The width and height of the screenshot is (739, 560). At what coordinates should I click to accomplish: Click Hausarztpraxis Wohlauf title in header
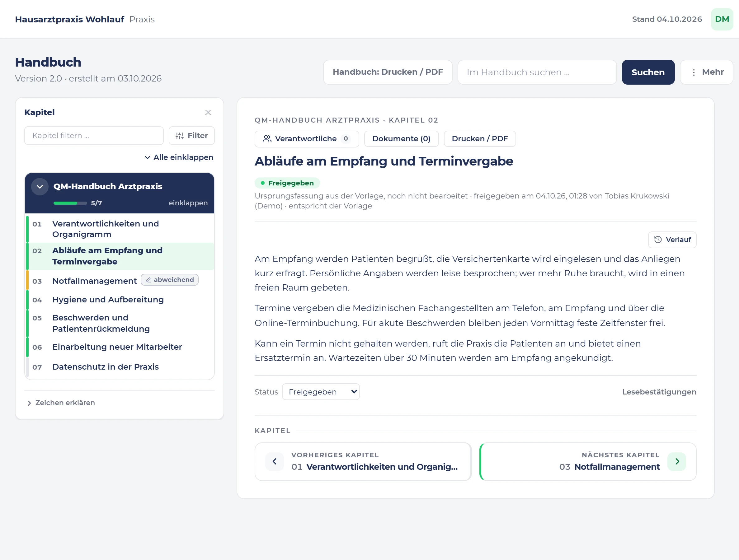[x=69, y=19]
